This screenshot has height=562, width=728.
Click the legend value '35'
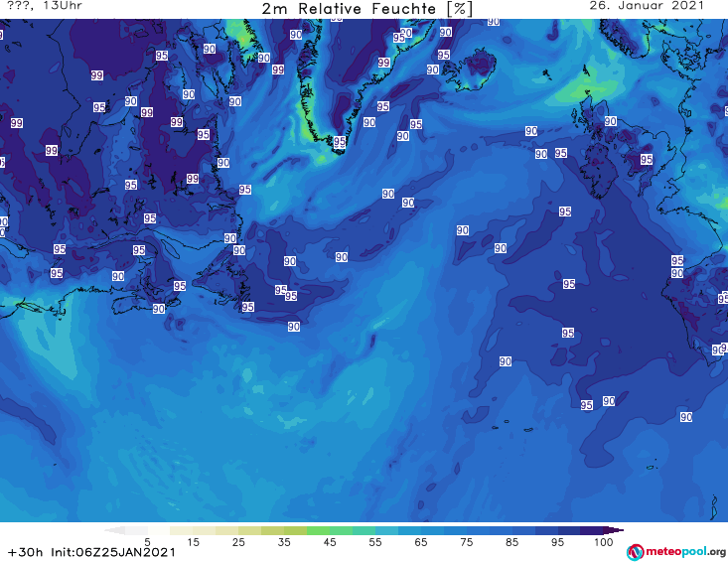pyautogui.click(x=284, y=542)
